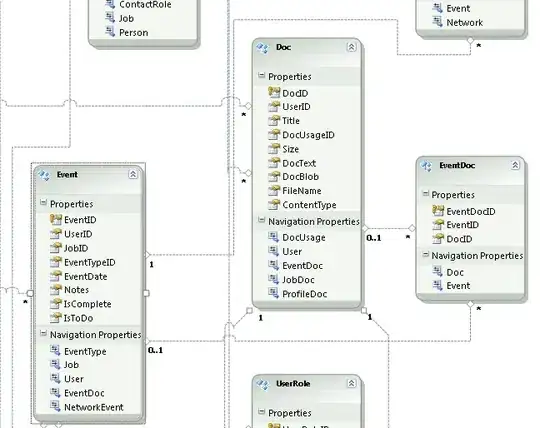Collapse the Properties section of Doc
The width and height of the screenshot is (540, 428).
(x=261, y=75)
